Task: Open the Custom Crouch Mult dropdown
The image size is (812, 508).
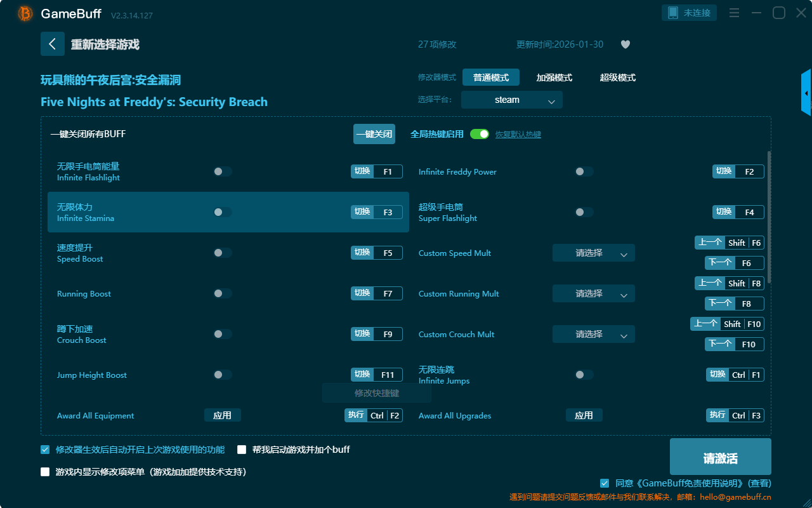Action: pos(593,334)
